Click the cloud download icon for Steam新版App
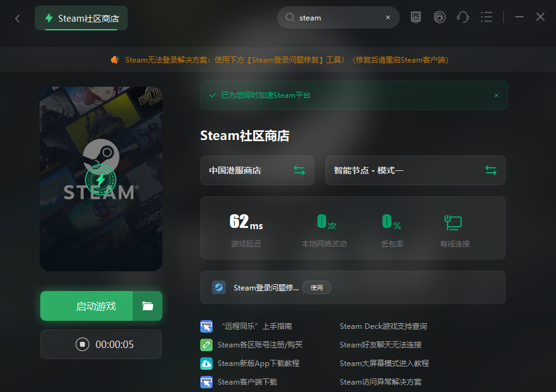The image size is (556, 392). click(x=206, y=364)
